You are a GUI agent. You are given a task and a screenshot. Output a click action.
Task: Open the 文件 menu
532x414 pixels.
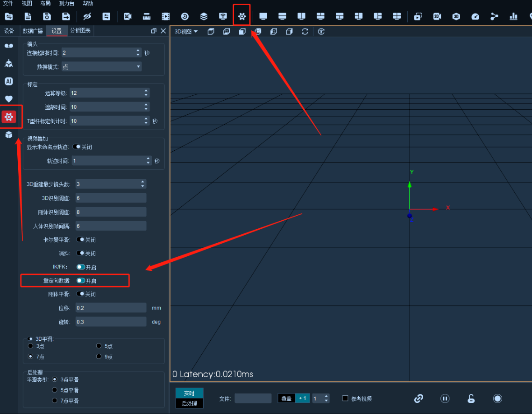tap(8, 3)
